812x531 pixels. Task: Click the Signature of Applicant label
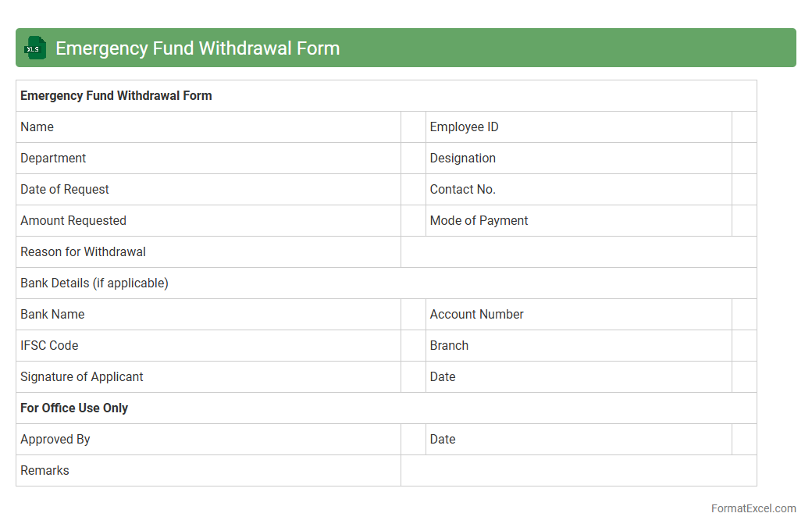[x=82, y=377]
